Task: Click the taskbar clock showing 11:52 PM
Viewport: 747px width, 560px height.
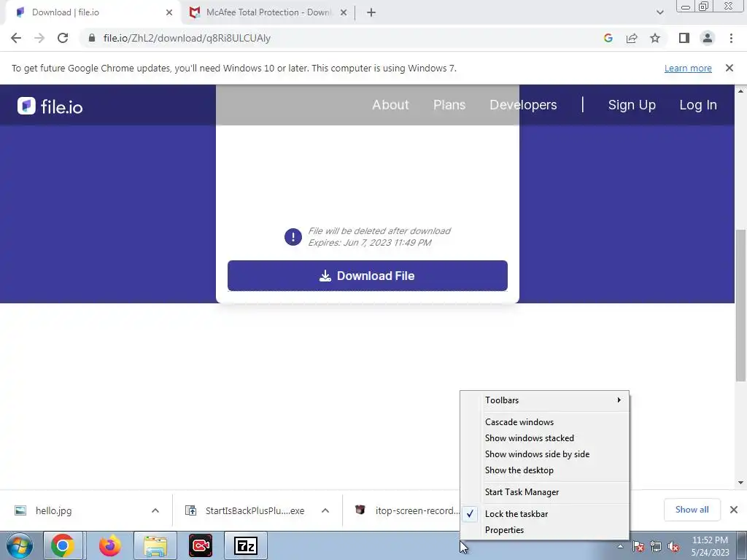Action: point(710,546)
